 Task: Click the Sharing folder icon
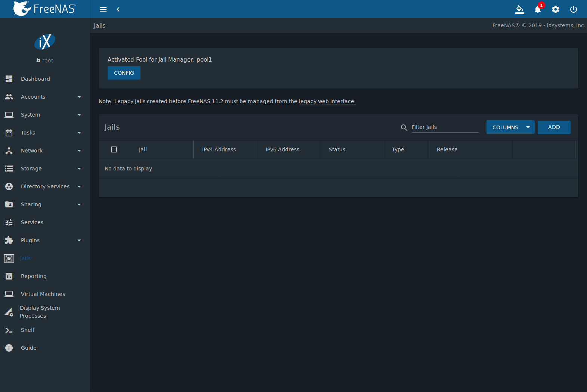pos(9,204)
